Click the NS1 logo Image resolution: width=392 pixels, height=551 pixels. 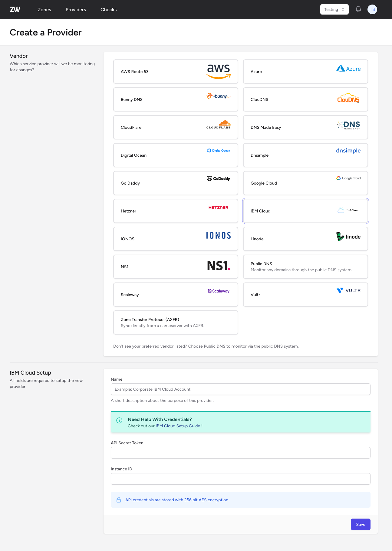[219, 265]
